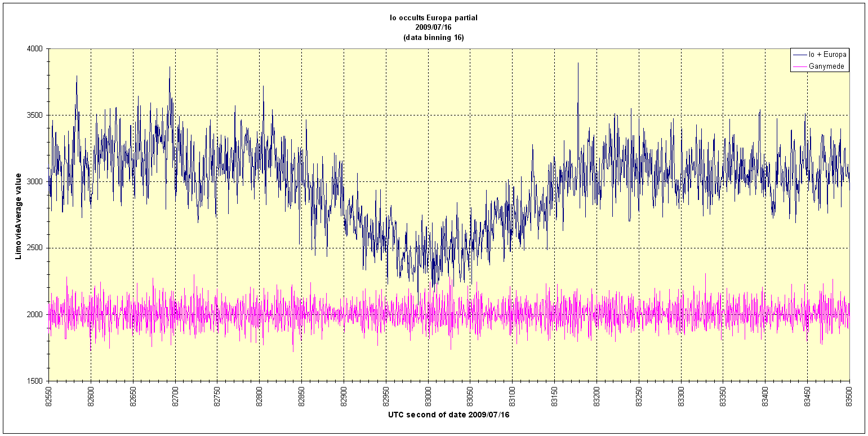Image resolution: width=868 pixels, height=436 pixels.
Task: Click the y-axis label 3000
Action: pos(35,181)
